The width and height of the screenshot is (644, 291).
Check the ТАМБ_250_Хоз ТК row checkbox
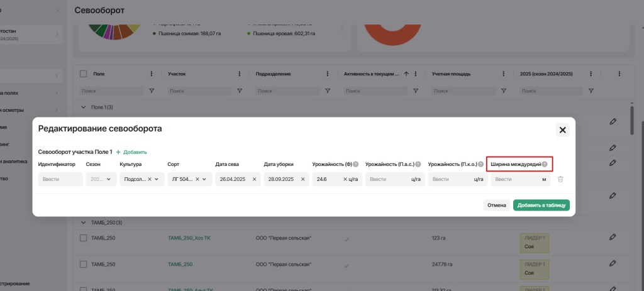pos(84,238)
